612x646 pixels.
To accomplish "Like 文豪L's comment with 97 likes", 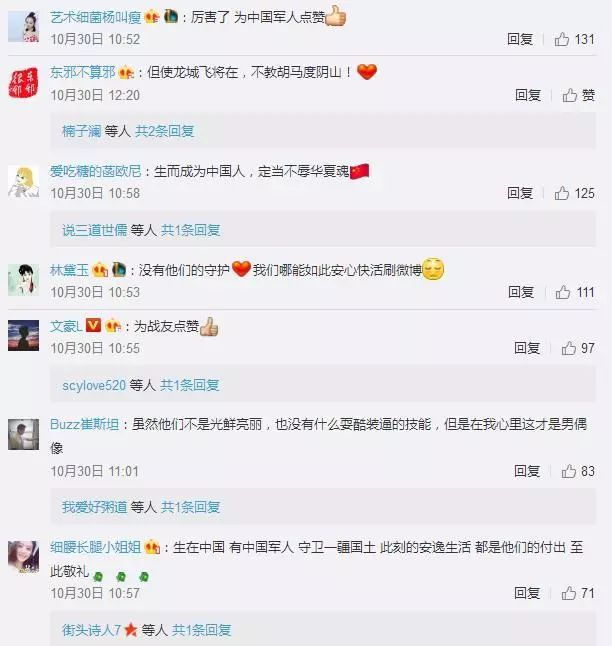I will coord(569,348).
